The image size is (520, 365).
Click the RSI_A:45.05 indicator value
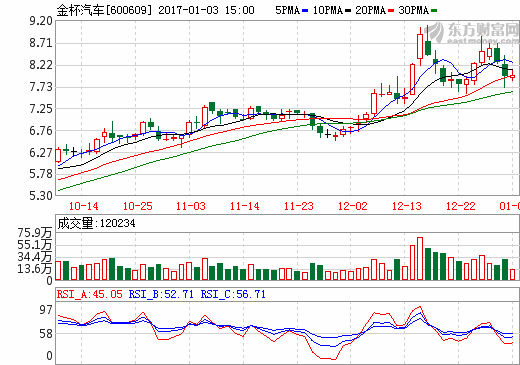coord(90,294)
